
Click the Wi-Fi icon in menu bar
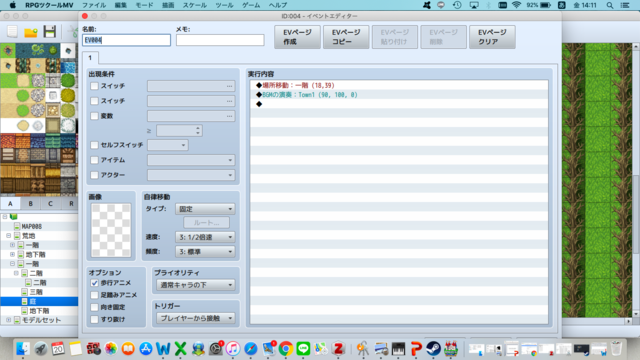(x=516, y=5)
